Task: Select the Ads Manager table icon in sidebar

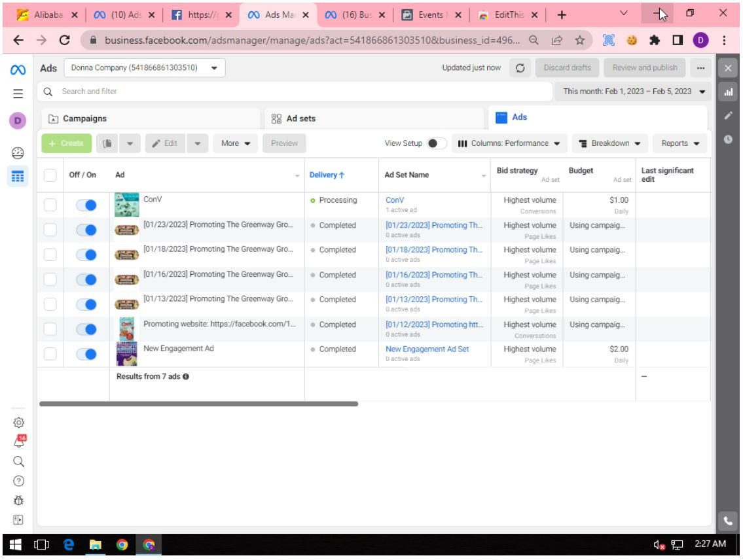Action: click(x=18, y=177)
